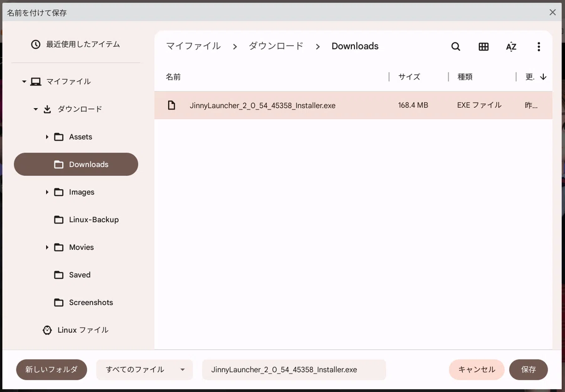Sort by サイズ column header
Screen dimensions: 565x392
tap(409, 77)
